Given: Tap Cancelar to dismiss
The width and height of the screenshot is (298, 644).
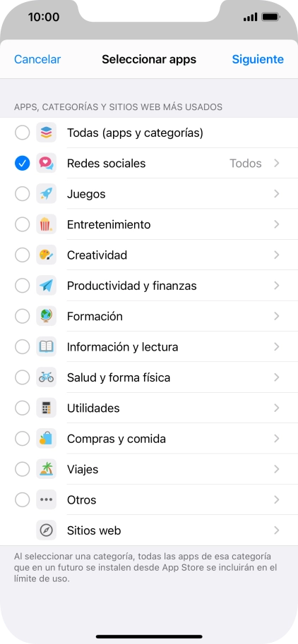Looking at the screenshot, I should 37,59.
